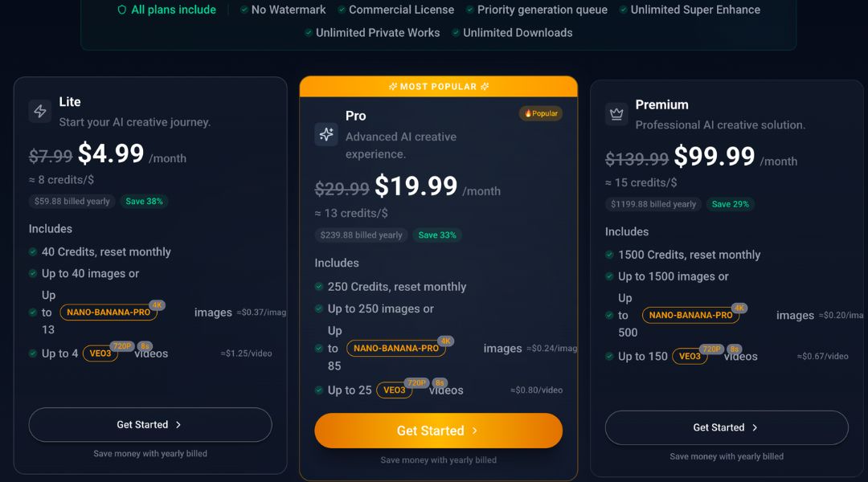The width and height of the screenshot is (868, 482).
Task: Click the Pro plan sparkle icon
Action: 326,134
